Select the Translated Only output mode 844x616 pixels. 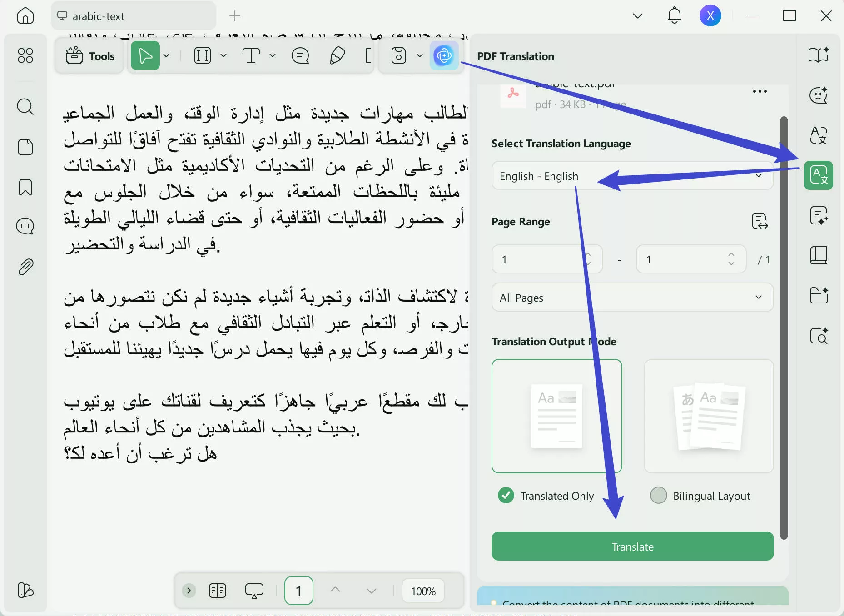tap(506, 496)
